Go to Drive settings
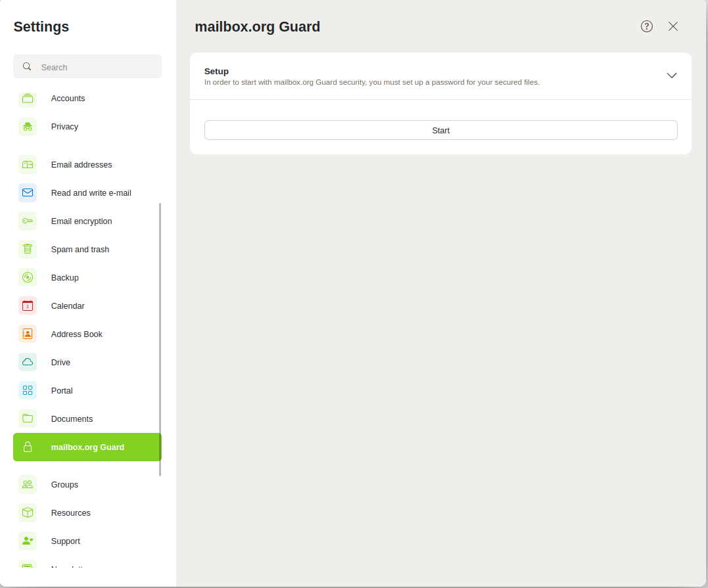Screen dimensions: 708x588 (x=87, y=363)
